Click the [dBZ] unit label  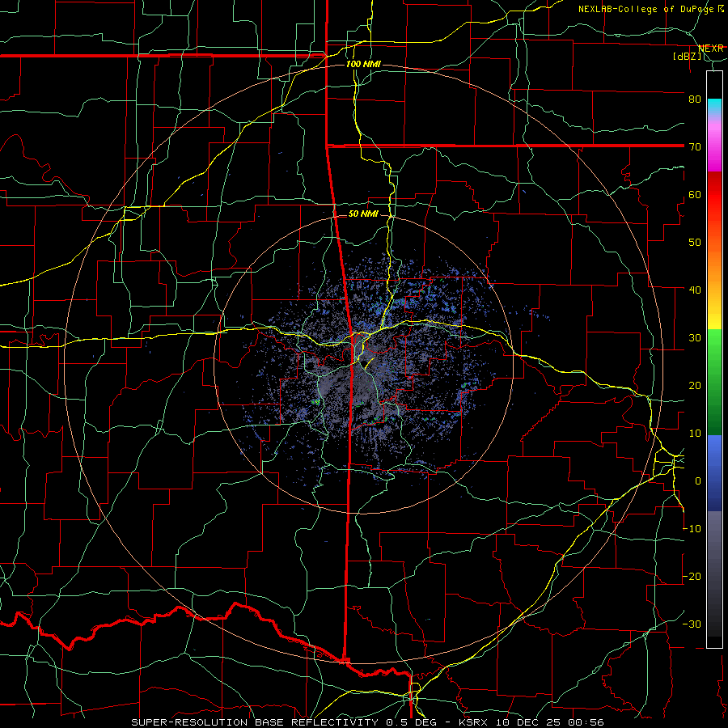[x=687, y=57]
